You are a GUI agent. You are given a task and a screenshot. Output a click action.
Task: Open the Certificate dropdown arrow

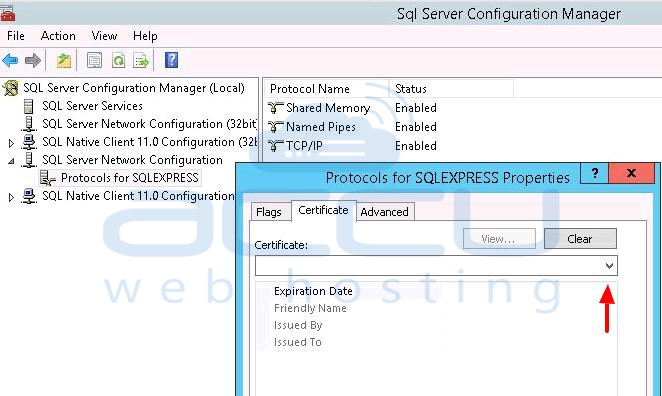[609, 266]
